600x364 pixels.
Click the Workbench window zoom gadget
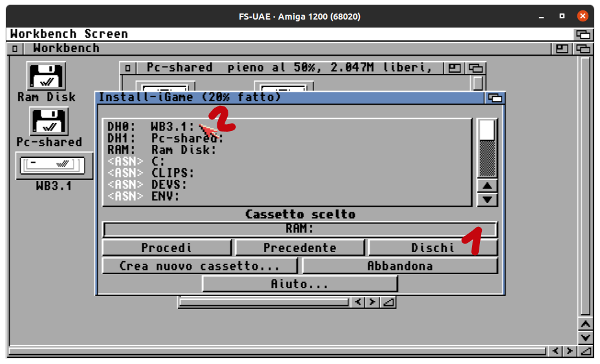point(561,48)
